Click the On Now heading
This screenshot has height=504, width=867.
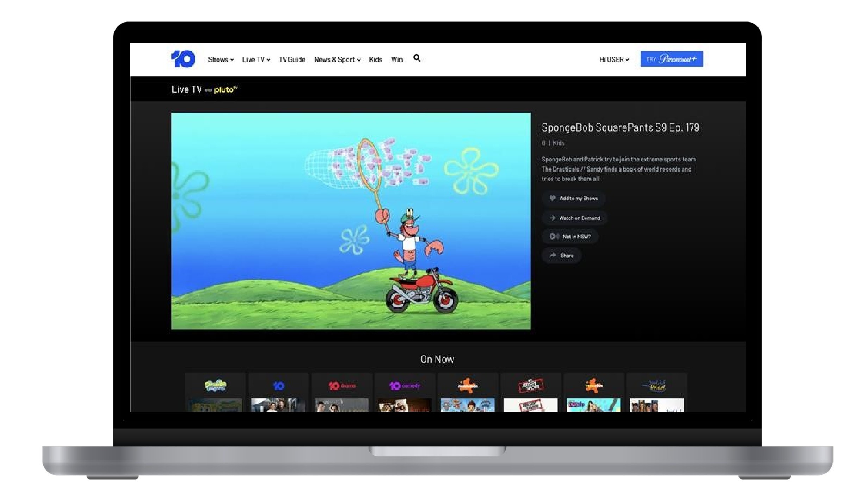[x=437, y=359]
